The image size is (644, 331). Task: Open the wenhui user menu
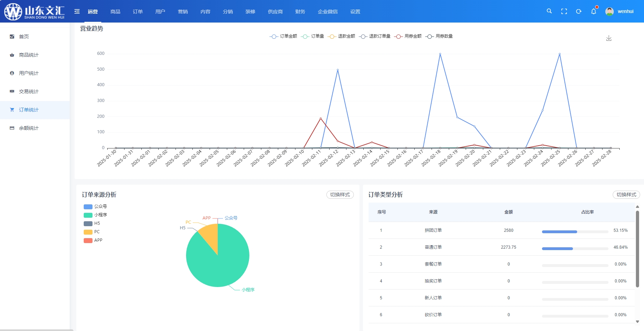click(x=625, y=12)
